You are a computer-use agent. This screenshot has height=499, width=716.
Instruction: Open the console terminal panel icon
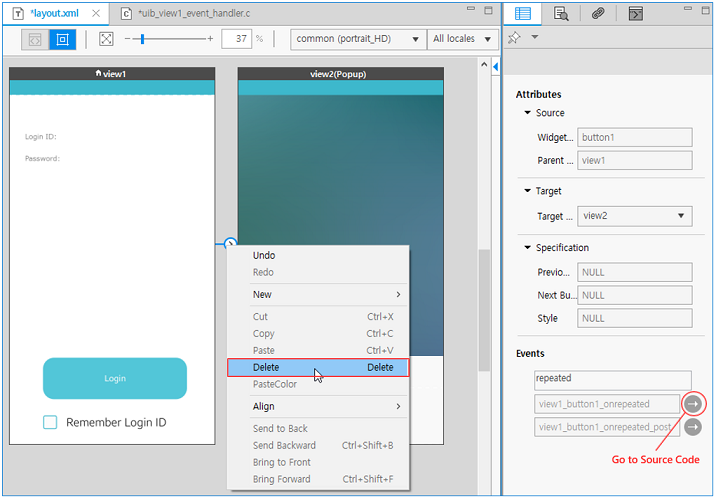coord(635,14)
